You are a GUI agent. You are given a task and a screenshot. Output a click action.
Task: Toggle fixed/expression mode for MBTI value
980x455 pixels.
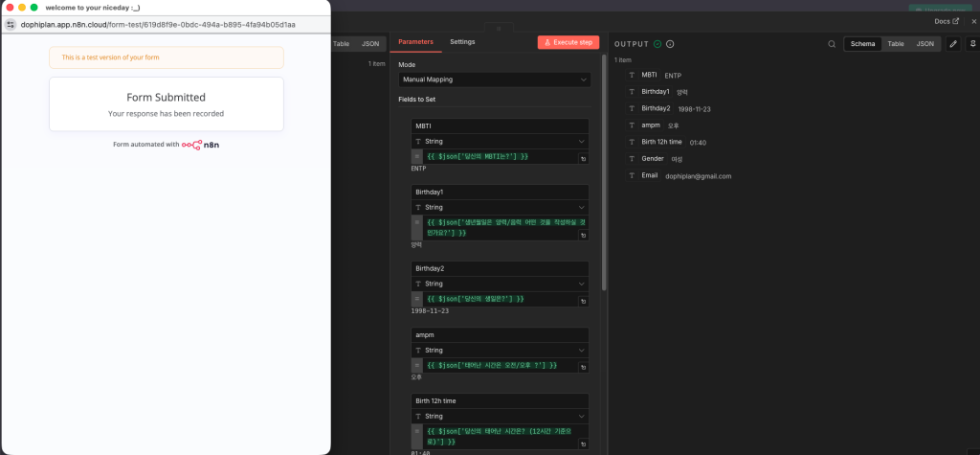(x=416, y=156)
